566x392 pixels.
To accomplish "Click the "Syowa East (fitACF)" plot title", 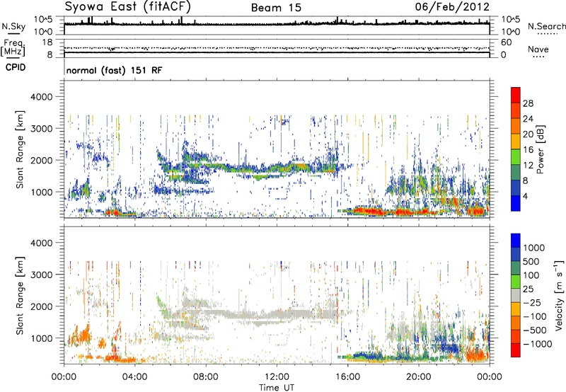I will (x=128, y=7).
